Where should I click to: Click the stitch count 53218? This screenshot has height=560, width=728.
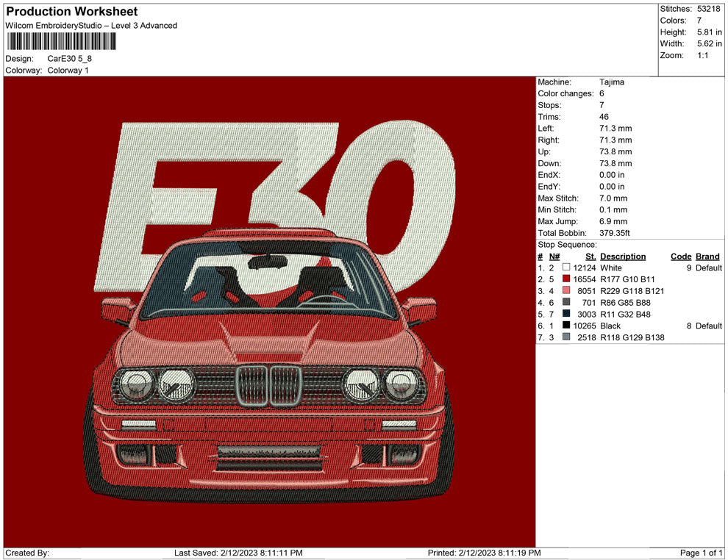pyautogui.click(x=708, y=9)
